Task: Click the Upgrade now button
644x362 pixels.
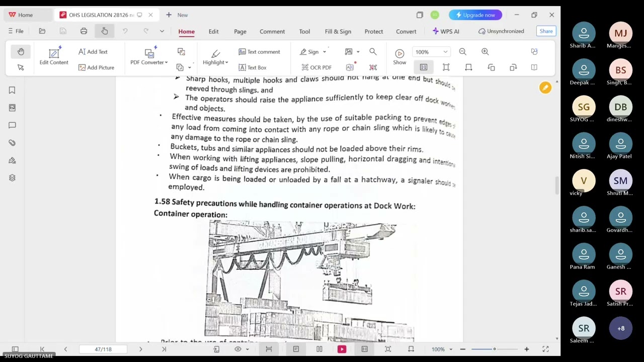Action: 475,15
